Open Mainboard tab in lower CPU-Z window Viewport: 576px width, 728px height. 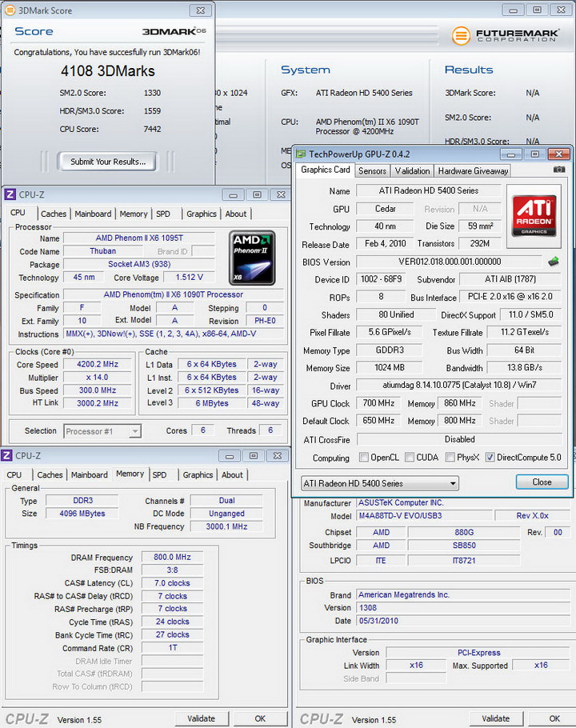(89, 475)
